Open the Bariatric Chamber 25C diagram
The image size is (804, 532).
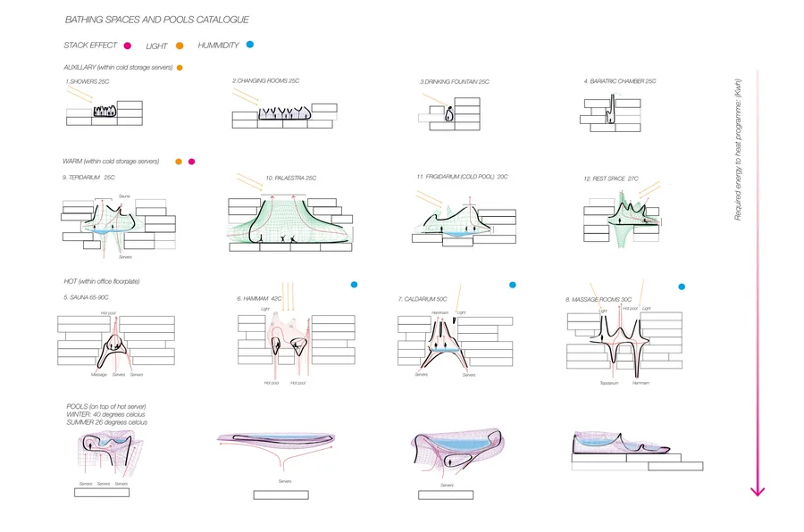[x=610, y=112]
